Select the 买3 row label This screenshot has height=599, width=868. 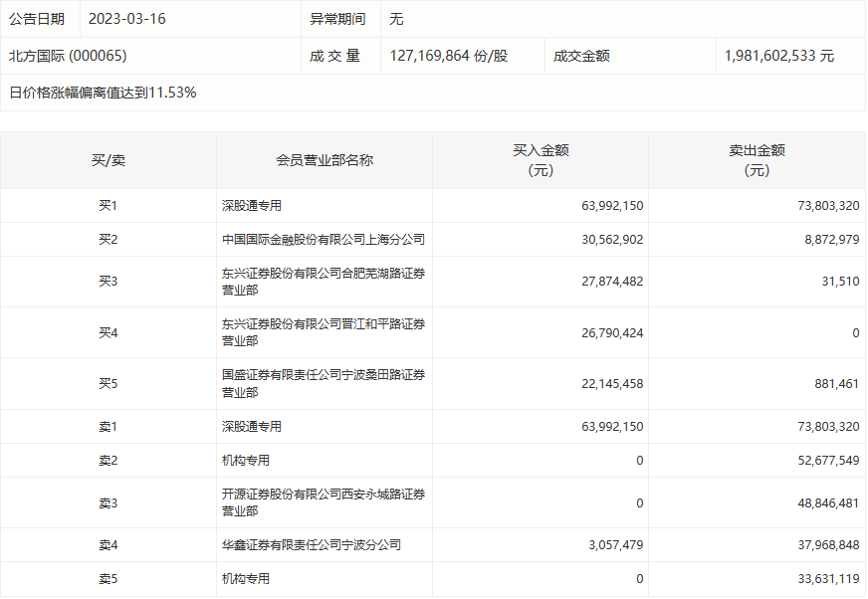(108, 282)
